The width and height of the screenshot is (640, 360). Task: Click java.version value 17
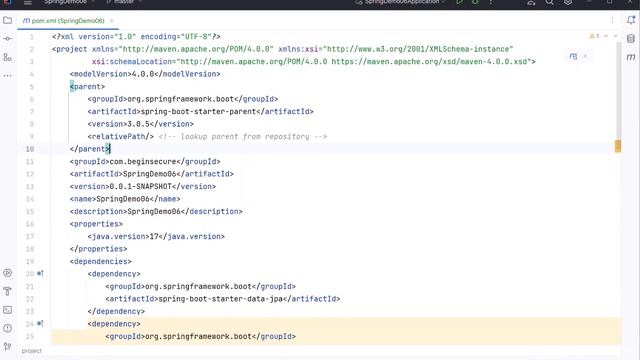tap(154, 236)
